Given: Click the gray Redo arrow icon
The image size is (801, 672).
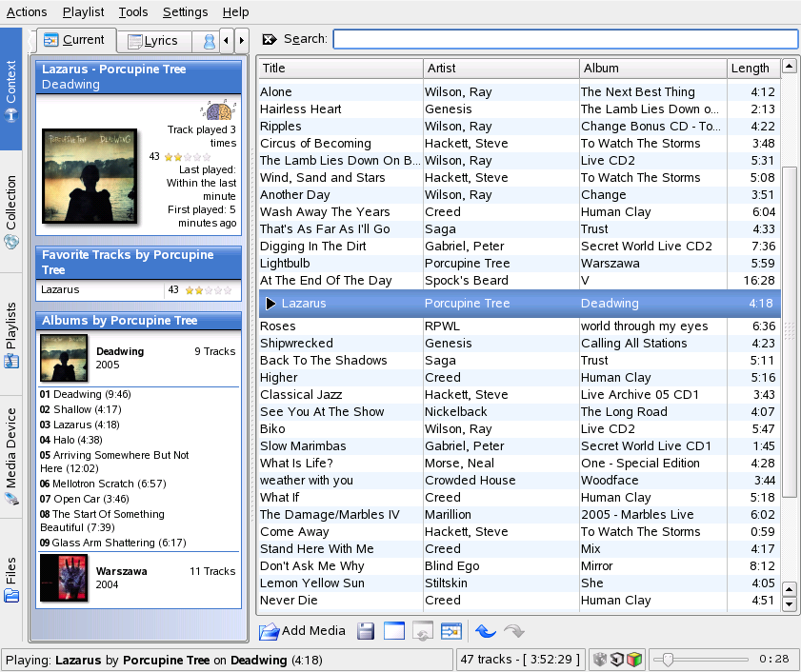Looking at the screenshot, I should [514, 630].
